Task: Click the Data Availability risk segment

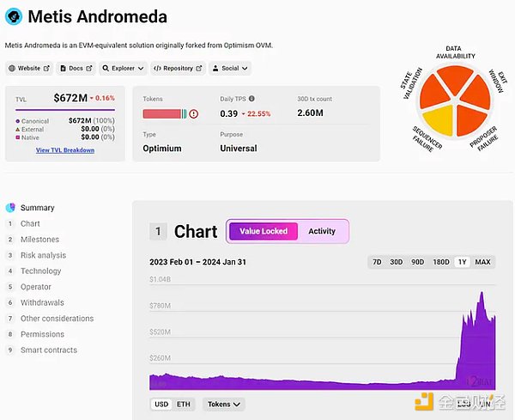Action: [x=455, y=85]
